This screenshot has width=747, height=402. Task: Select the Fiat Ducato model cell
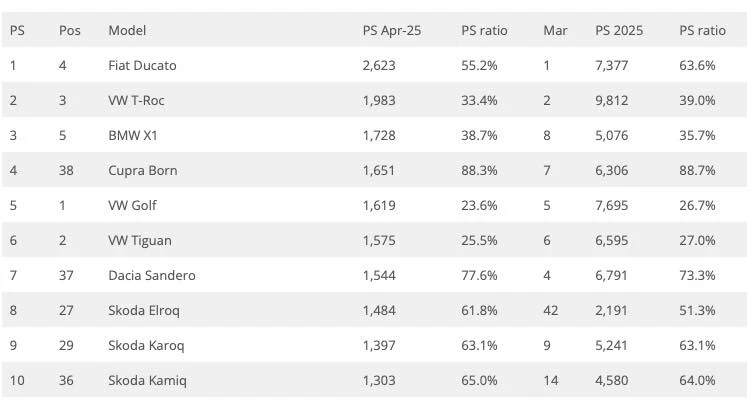(x=142, y=65)
